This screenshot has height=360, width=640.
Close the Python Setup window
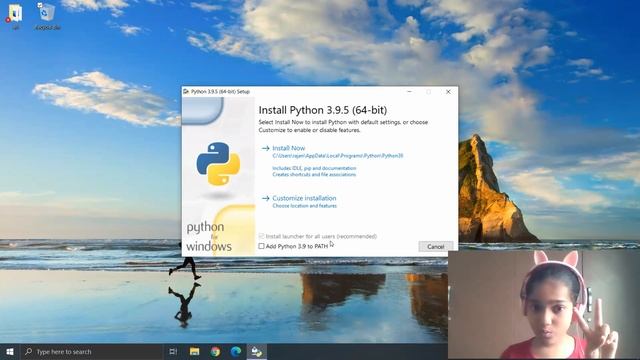click(448, 92)
